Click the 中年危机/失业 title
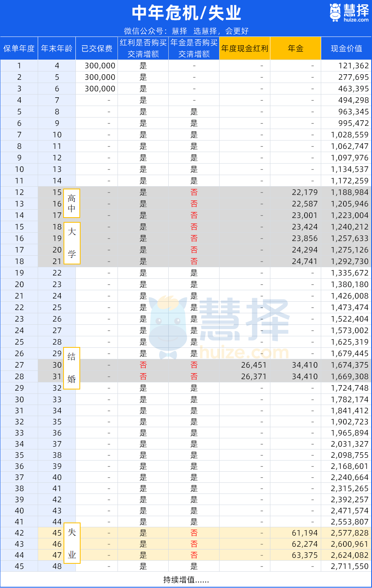 coord(186,13)
